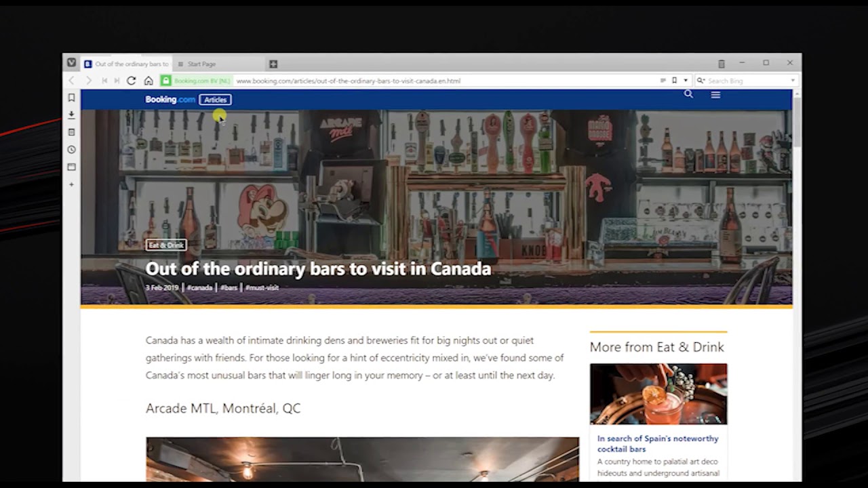Click the search engine magnifier icon
Viewport: 868px width, 488px height.
(701, 81)
